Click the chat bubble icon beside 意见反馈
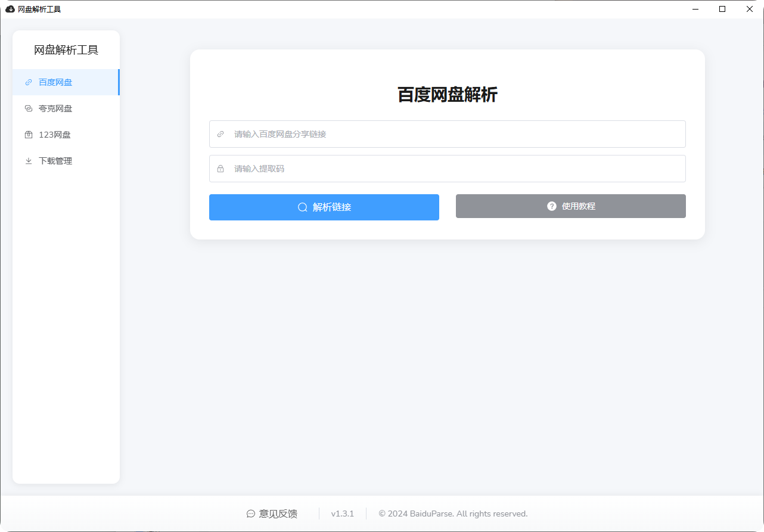The width and height of the screenshot is (764, 532). pos(251,514)
